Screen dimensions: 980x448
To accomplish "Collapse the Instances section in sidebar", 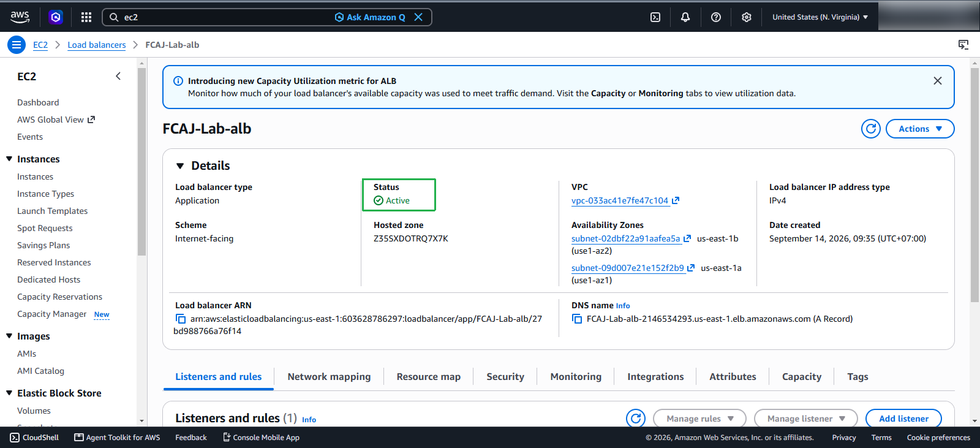I will 9,159.
